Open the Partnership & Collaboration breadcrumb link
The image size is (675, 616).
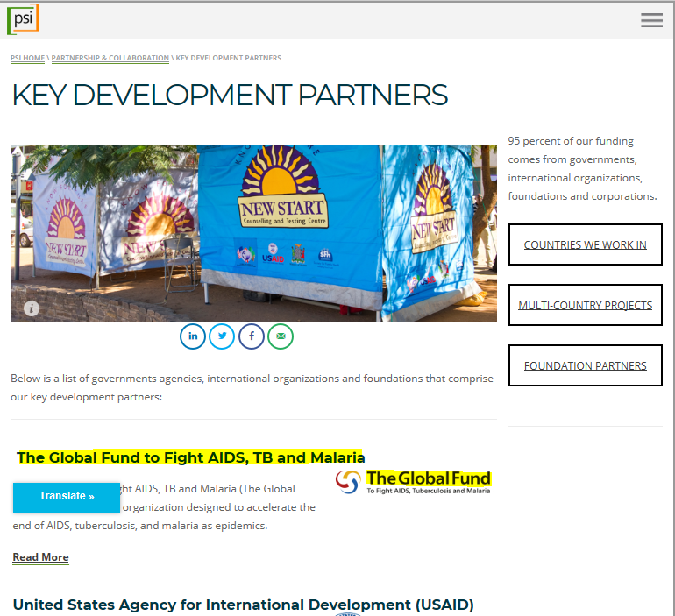coord(110,58)
